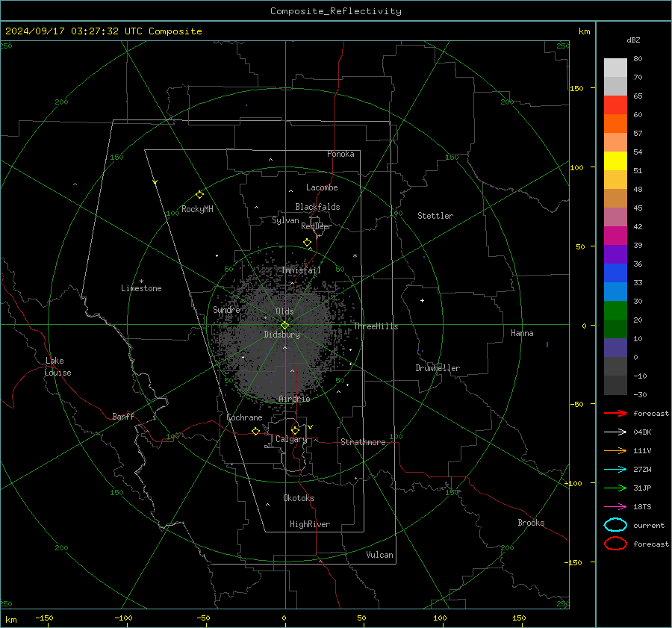Click the Sylvan label
This screenshot has height=628, width=672.
tap(285, 220)
